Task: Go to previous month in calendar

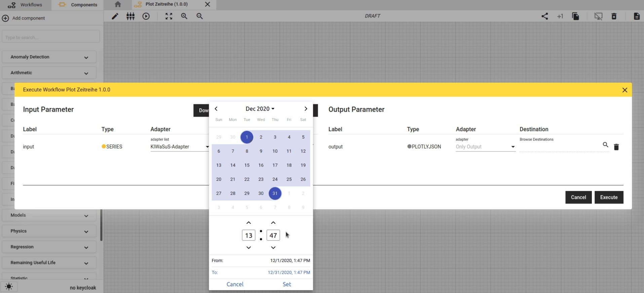Action: 216,109
